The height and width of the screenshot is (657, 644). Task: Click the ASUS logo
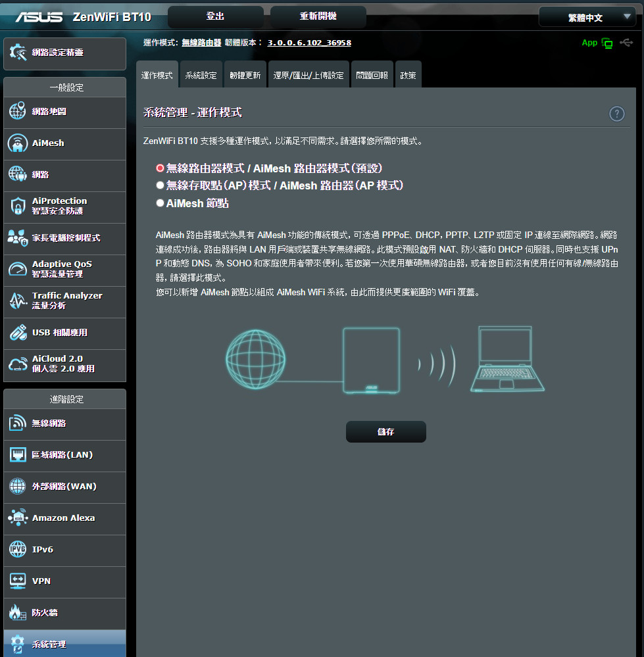pyautogui.click(x=39, y=16)
